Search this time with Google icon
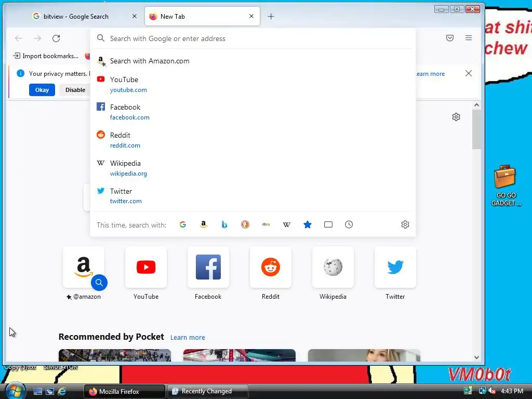532x399 pixels. (x=183, y=224)
